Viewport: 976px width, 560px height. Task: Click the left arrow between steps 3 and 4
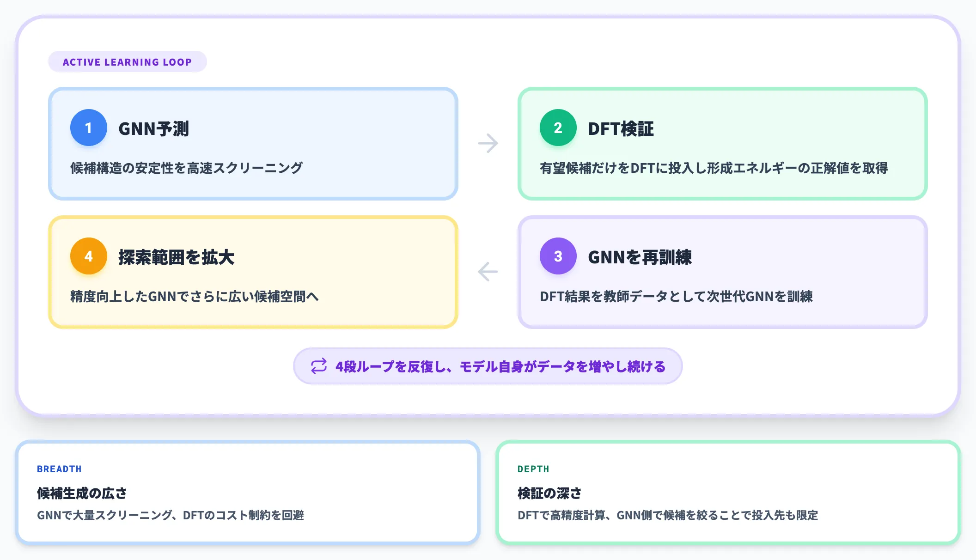click(488, 272)
